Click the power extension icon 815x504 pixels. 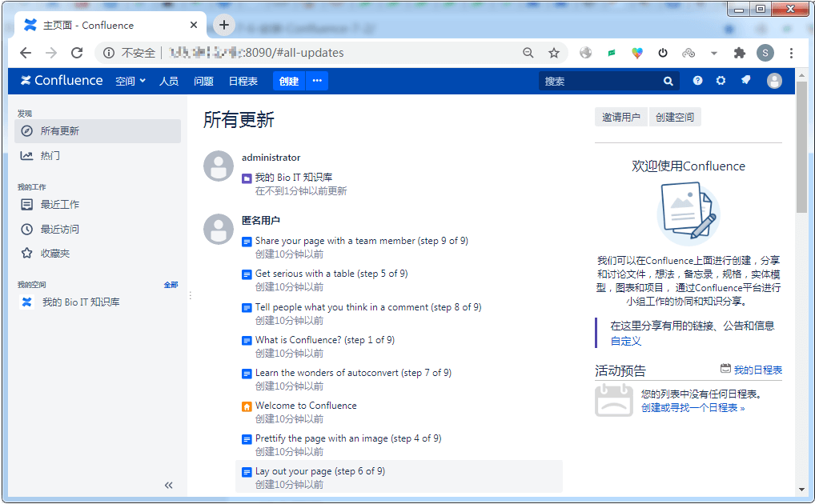pyautogui.click(x=663, y=53)
